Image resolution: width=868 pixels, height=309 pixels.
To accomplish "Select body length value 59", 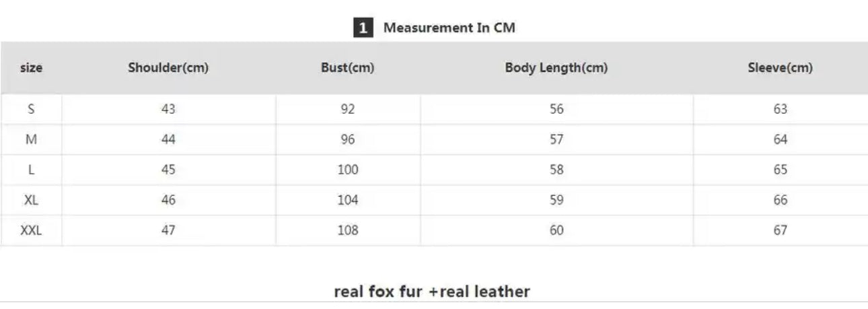I will [556, 201].
